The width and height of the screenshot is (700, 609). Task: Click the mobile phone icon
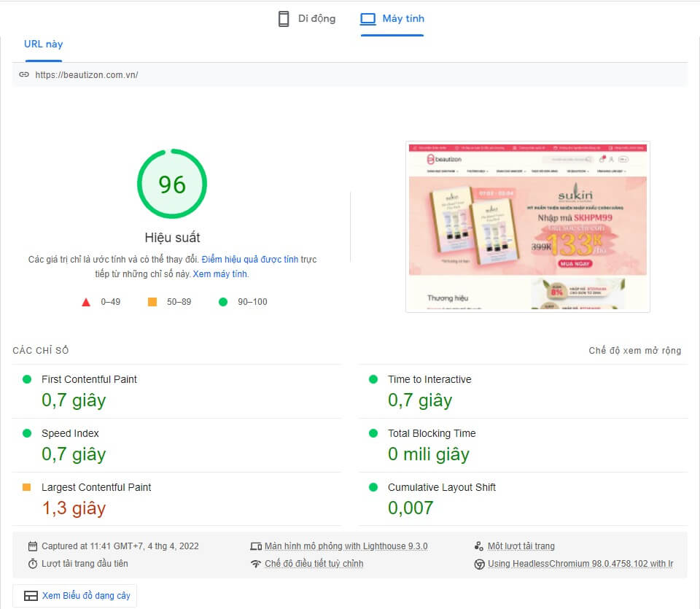tap(284, 19)
